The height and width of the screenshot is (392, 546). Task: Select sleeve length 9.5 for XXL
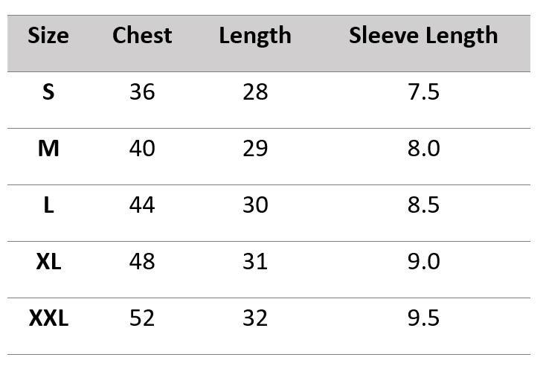(x=423, y=318)
